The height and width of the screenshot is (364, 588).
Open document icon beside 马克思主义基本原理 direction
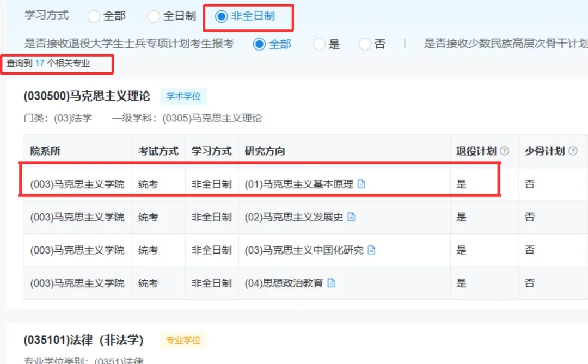362,184
